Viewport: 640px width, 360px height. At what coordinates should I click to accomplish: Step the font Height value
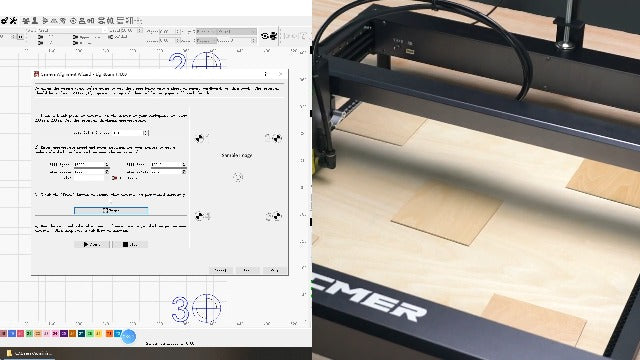(140, 31)
